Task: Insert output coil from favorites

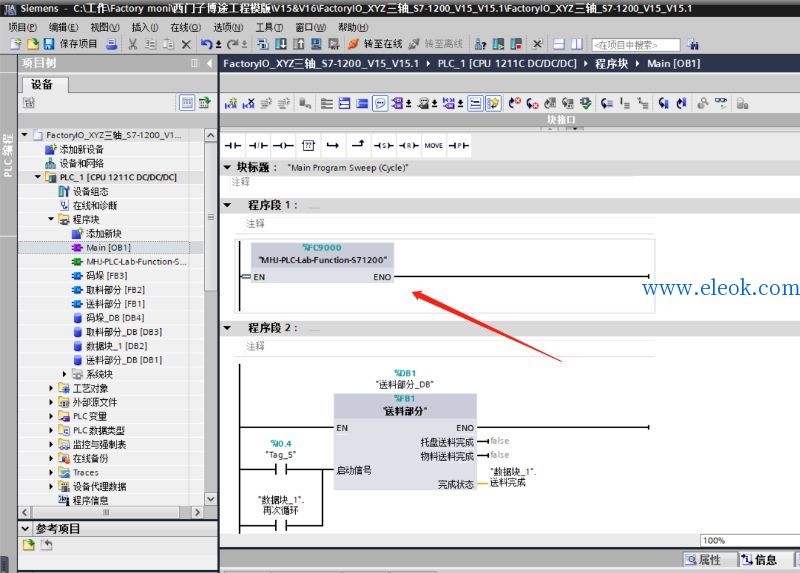Action: click(283, 145)
